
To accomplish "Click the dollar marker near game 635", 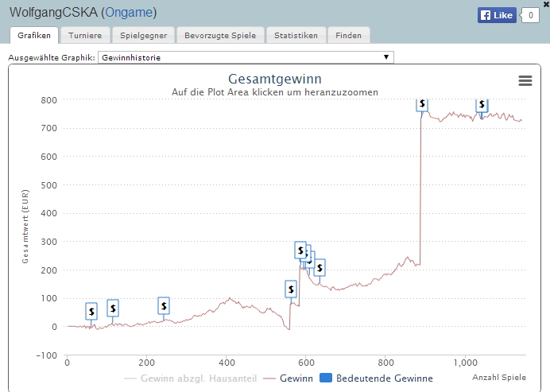I will coord(320,268).
